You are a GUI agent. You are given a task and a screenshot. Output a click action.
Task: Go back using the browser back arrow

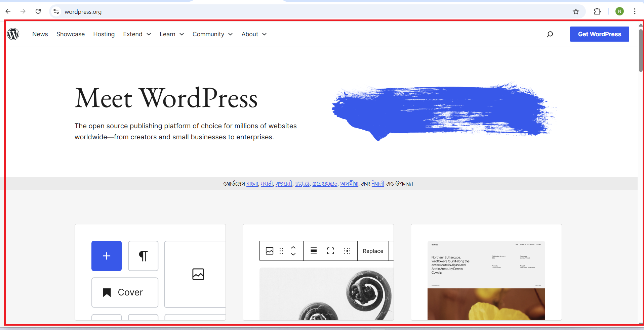(8, 11)
